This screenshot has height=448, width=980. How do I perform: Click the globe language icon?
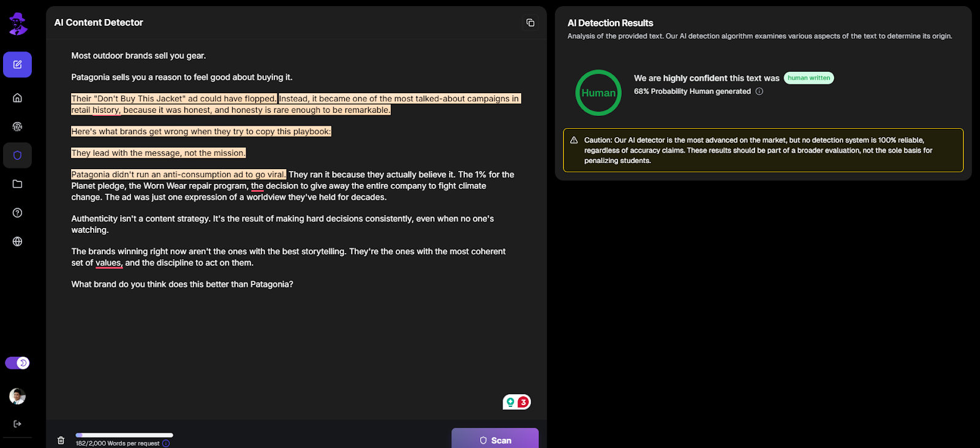coord(17,241)
